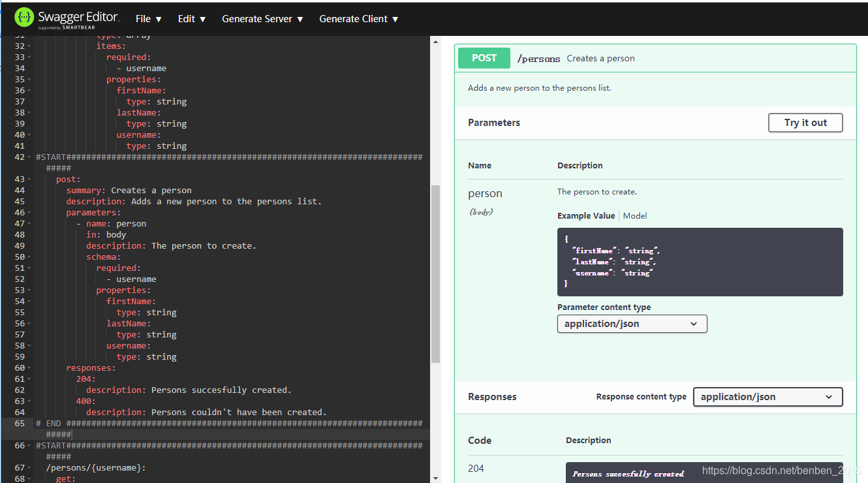
Task: Click the 'parameters:' editor line
Action: coord(93,212)
